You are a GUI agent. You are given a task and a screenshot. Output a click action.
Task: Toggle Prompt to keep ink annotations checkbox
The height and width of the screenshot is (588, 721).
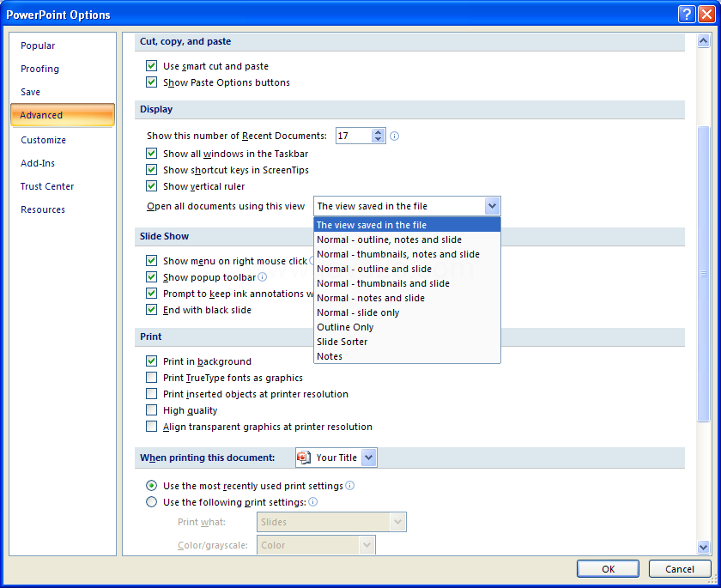[151, 294]
